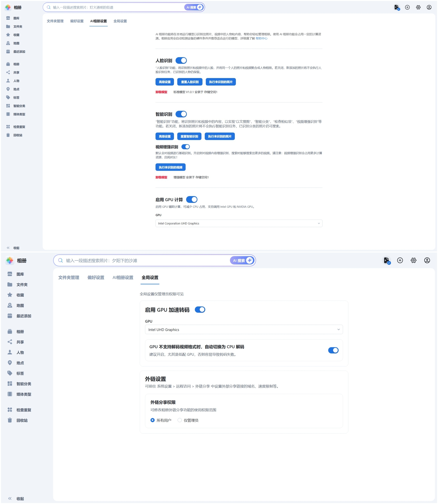Open 回收站 in the 全局设置 window sidebar
Image resolution: width=438 pixels, height=504 pixels.
(22, 420)
